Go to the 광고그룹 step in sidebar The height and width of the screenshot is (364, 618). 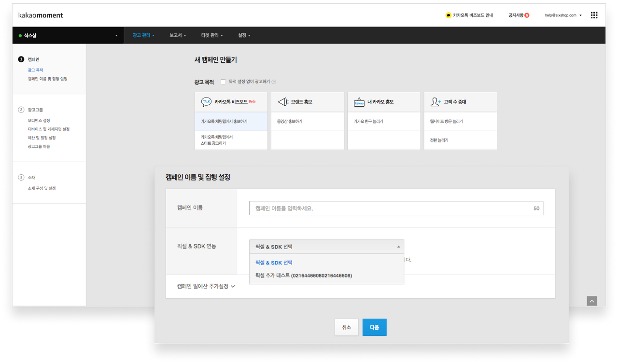click(30, 110)
